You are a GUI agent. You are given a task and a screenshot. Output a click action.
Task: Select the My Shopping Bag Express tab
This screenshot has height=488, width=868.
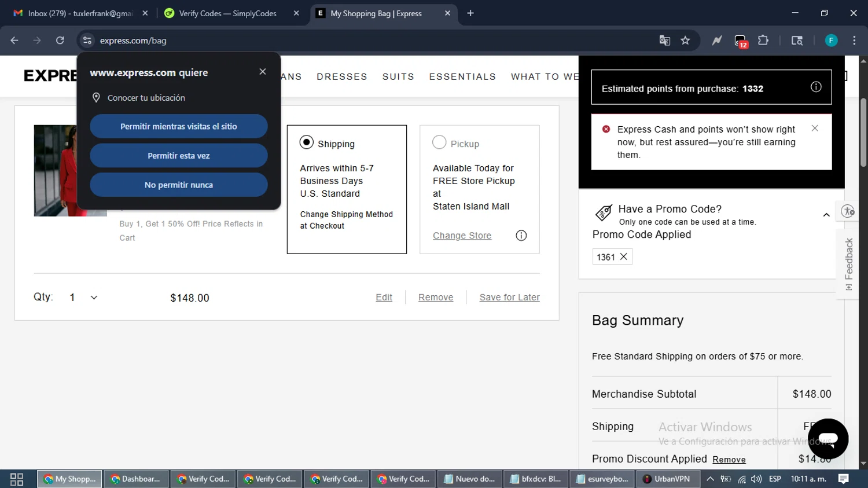(x=384, y=13)
